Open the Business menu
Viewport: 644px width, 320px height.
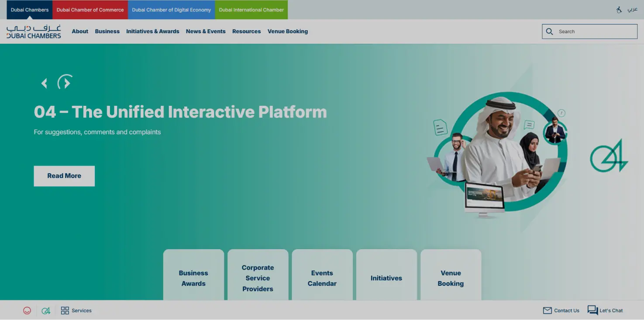tap(107, 31)
